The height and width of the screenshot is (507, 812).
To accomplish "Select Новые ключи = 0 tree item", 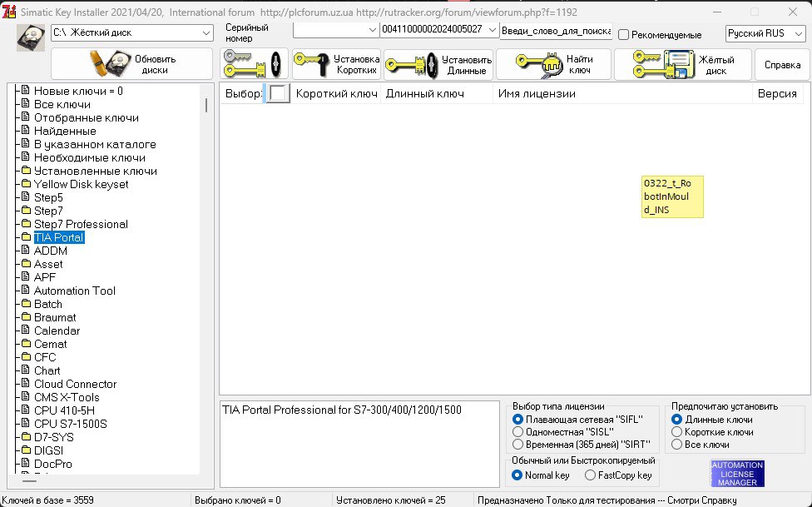I will click(78, 92).
